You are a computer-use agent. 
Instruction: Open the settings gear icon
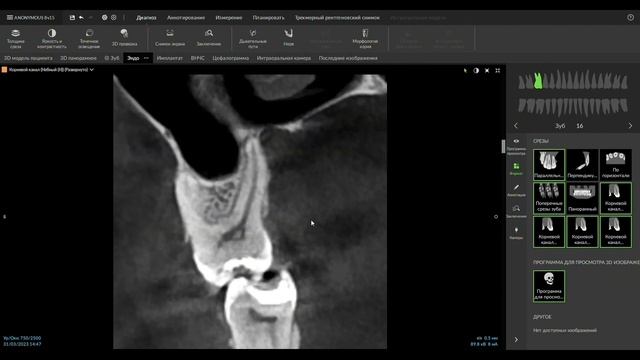pyautogui.click(x=104, y=18)
